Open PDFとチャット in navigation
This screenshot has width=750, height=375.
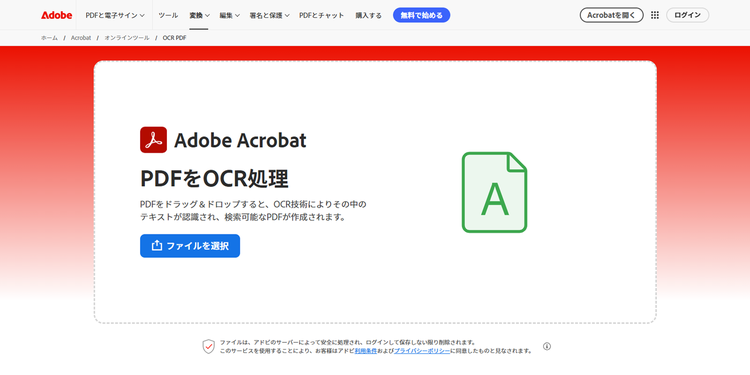[x=321, y=15]
